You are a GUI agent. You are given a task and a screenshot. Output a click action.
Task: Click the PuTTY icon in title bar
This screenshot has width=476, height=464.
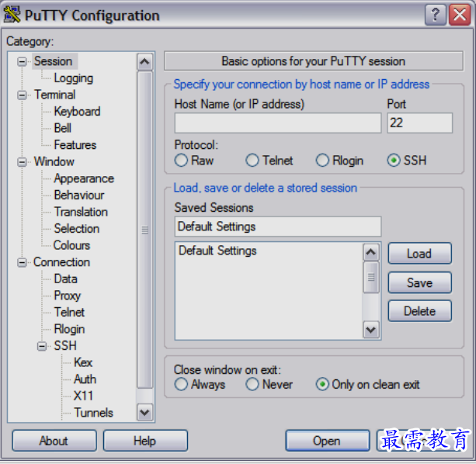(x=12, y=14)
